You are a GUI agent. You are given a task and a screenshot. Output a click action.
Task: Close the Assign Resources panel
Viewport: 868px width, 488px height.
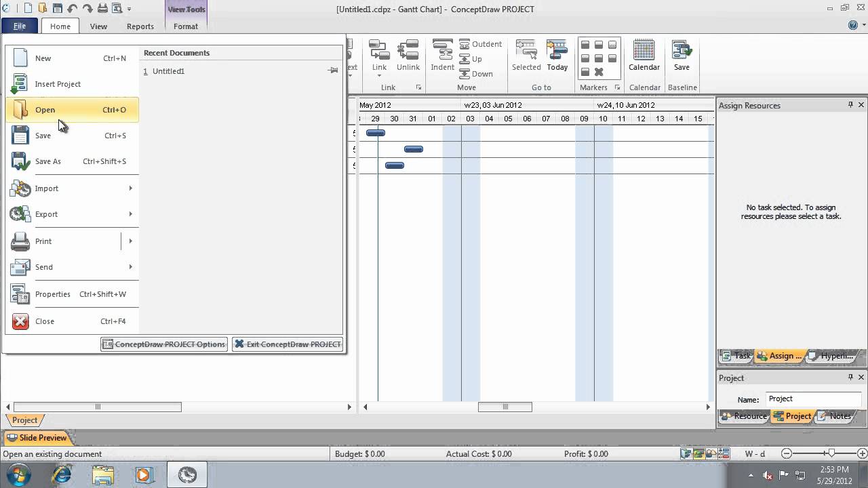pyautogui.click(x=861, y=105)
